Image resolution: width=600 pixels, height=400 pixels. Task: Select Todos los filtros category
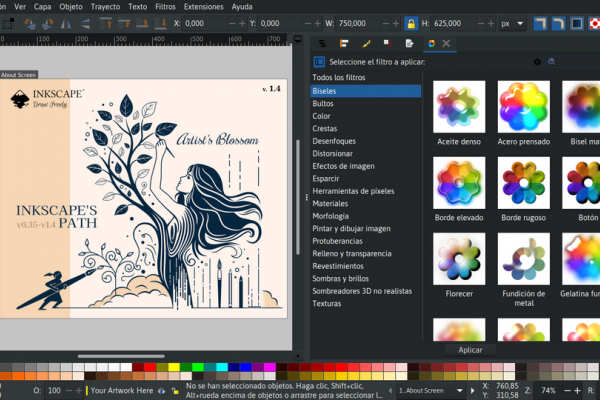(365, 78)
